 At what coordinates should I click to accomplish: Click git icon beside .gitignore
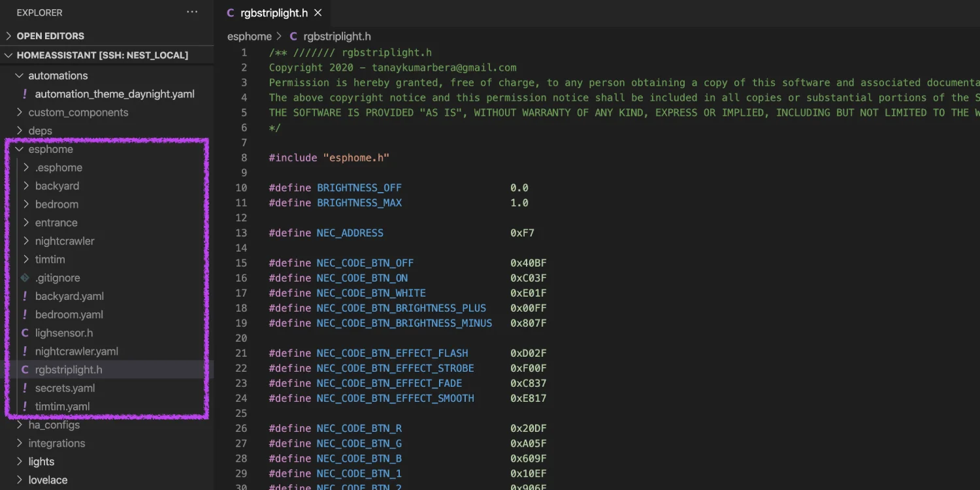point(25,278)
